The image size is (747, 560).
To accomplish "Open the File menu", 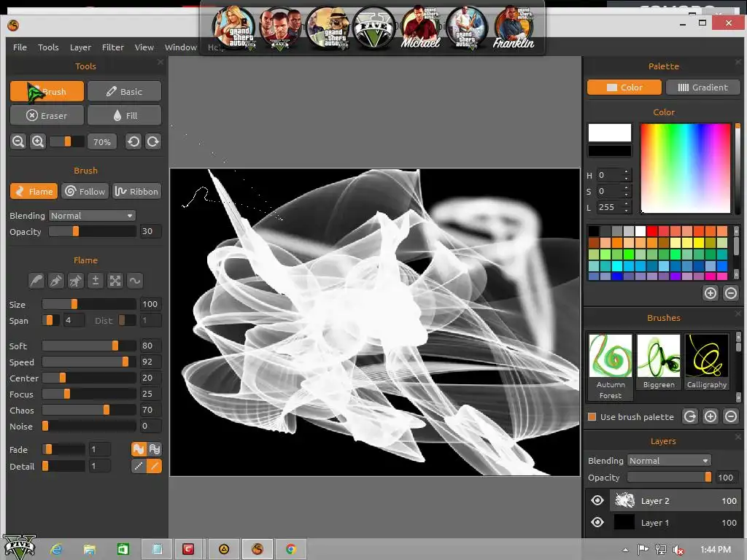I will coord(20,47).
